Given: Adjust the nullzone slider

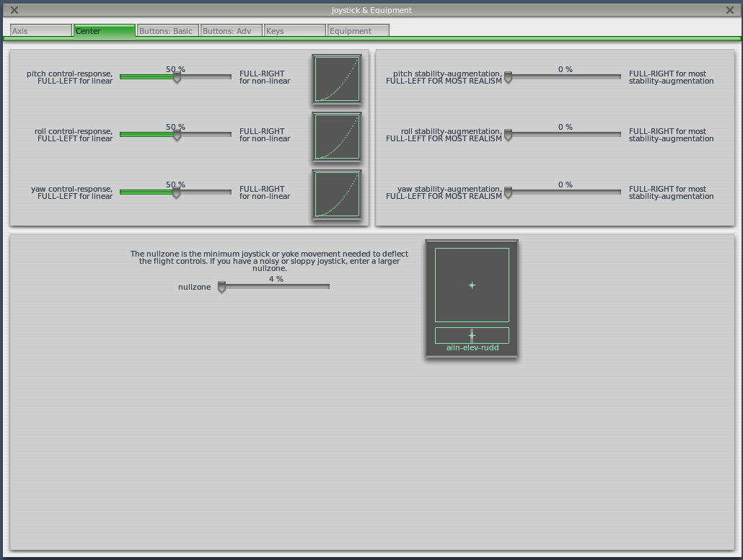Looking at the screenshot, I should click(x=221, y=288).
